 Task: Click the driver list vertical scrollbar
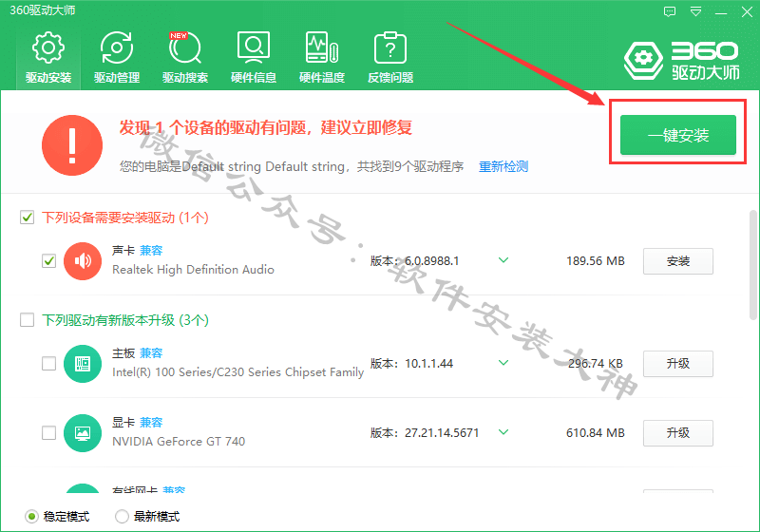tap(752, 264)
